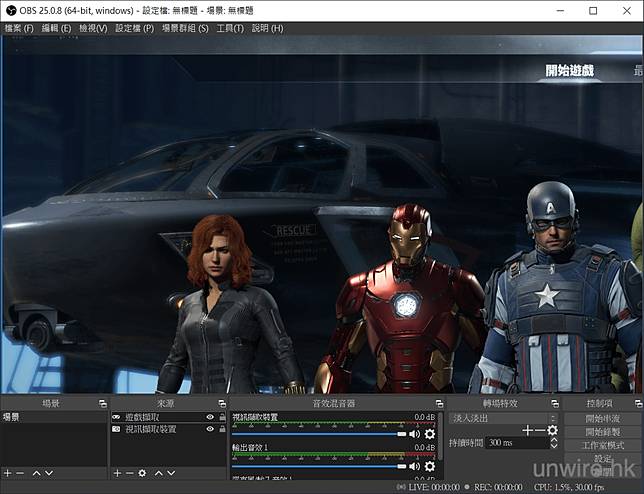Open the 設定 settings button
Viewport: 644px width, 494px height.
tap(603, 458)
